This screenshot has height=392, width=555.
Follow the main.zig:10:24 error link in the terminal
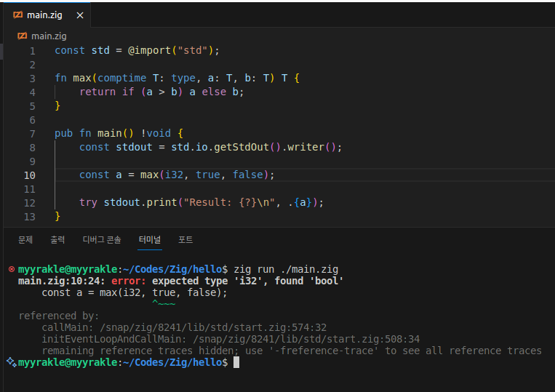coord(63,281)
